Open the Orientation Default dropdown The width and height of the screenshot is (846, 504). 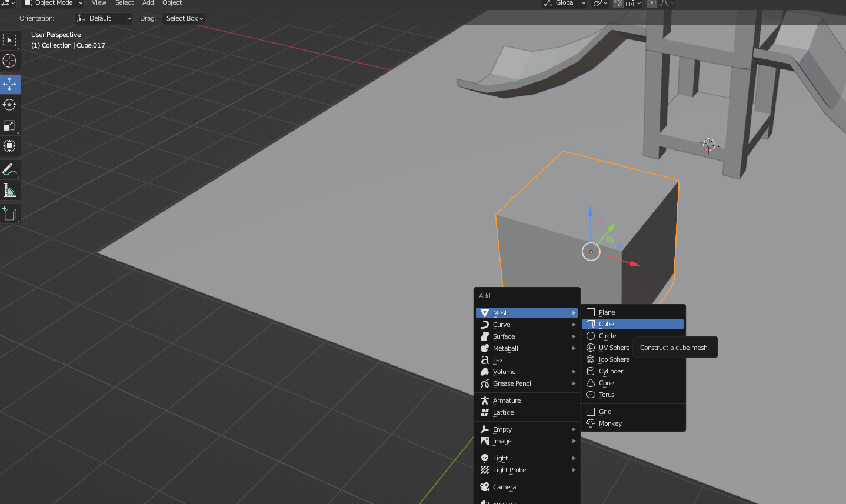click(104, 18)
